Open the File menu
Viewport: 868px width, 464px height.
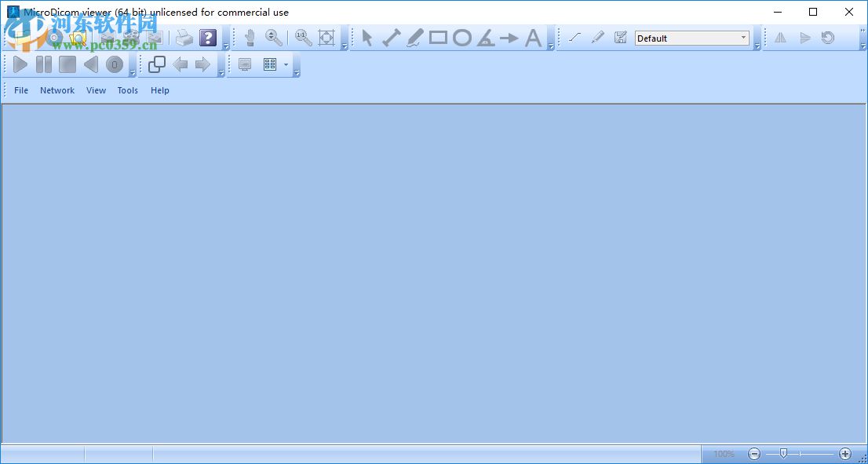point(20,90)
